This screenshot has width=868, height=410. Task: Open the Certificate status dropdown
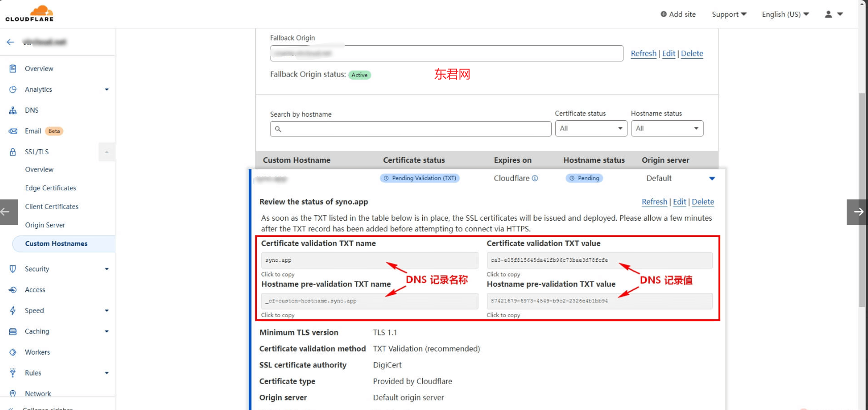pos(591,128)
